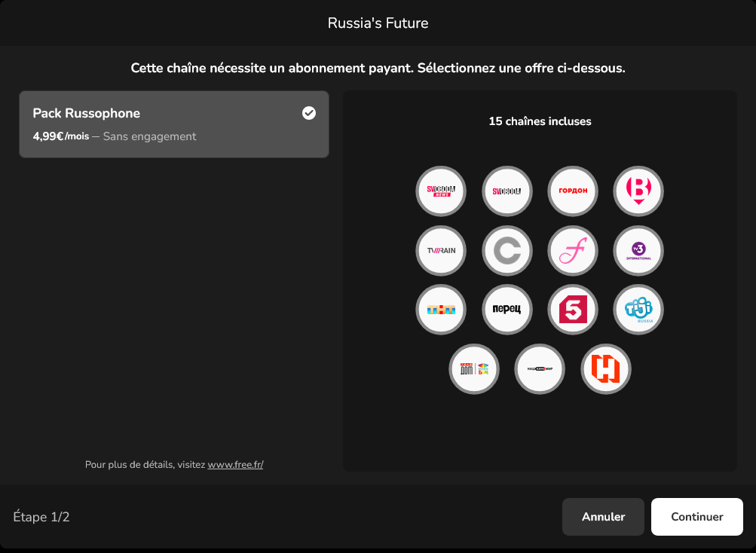Click the 'Étape 1/2' step indicator
Image resolution: width=756 pixels, height=553 pixels.
pos(41,517)
